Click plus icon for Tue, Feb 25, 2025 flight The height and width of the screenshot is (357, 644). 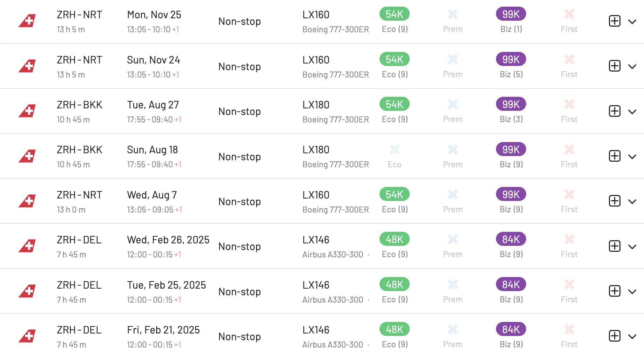(615, 291)
